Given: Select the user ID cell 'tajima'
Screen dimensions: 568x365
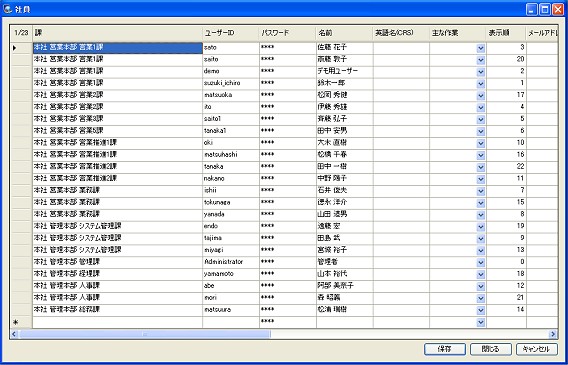Looking at the screenshot, I should (x=231, y=239).
